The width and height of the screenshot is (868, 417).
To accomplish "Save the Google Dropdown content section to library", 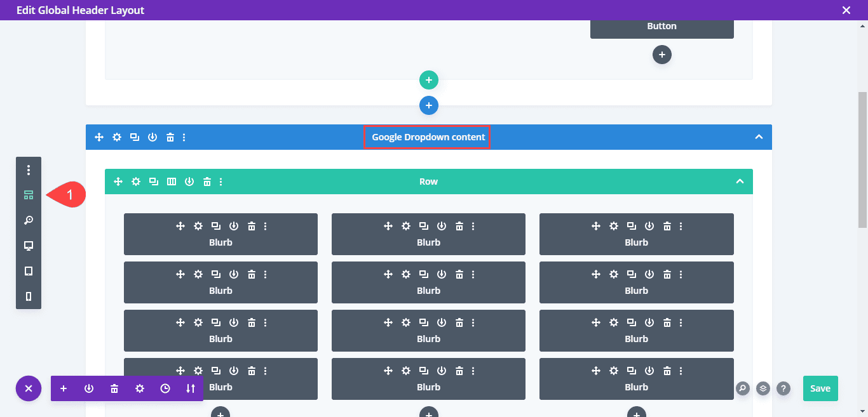I will pyautogui.click(x=153, y=137).
